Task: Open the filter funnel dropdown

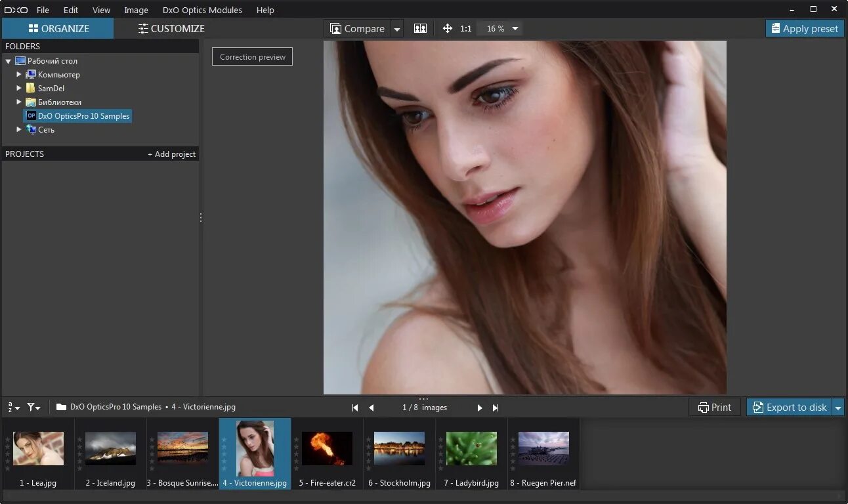Action: (x=33, y=407)
